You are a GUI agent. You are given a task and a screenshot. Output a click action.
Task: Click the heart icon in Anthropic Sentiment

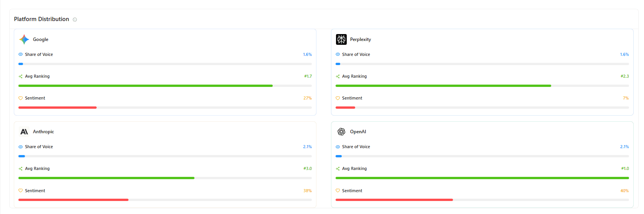coord(21,191)
